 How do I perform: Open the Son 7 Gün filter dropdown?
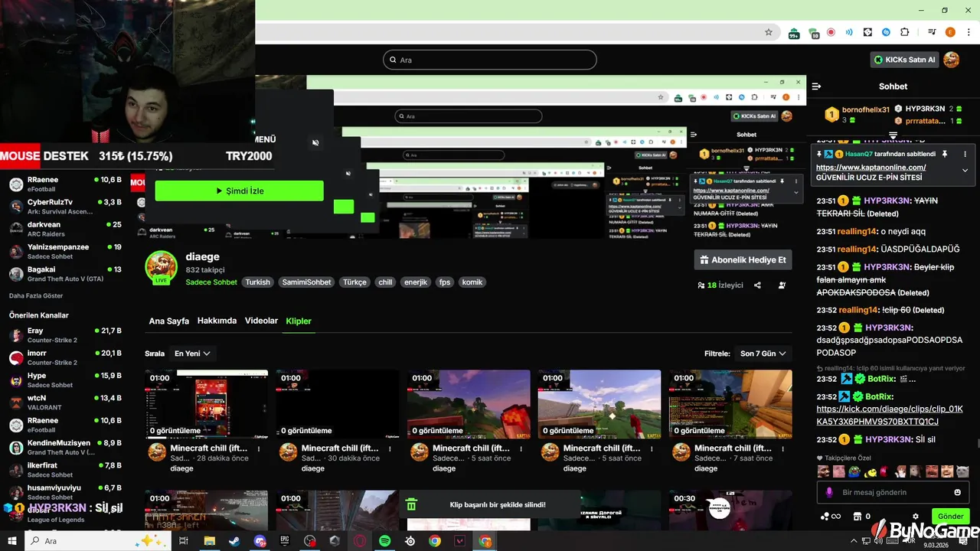click(763, 354)
